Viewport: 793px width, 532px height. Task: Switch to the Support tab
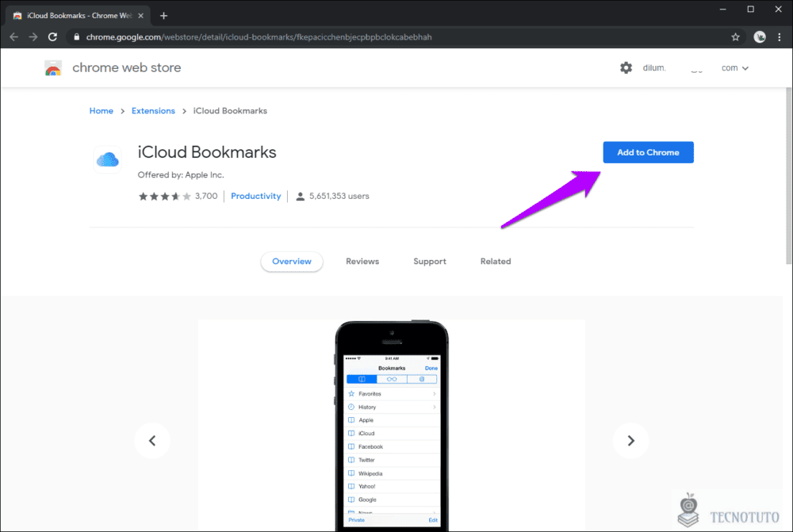click(x=429, y=262)
